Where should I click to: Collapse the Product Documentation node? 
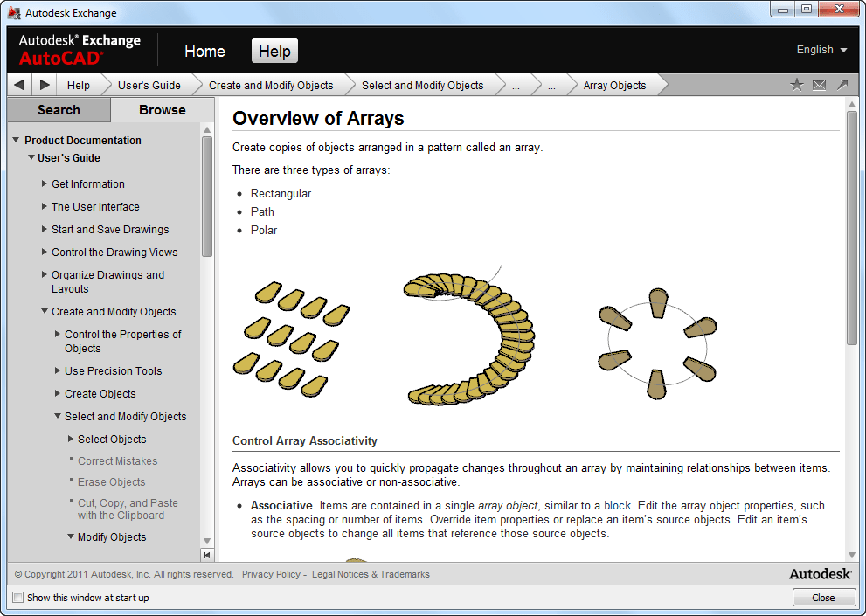[16, 140]
